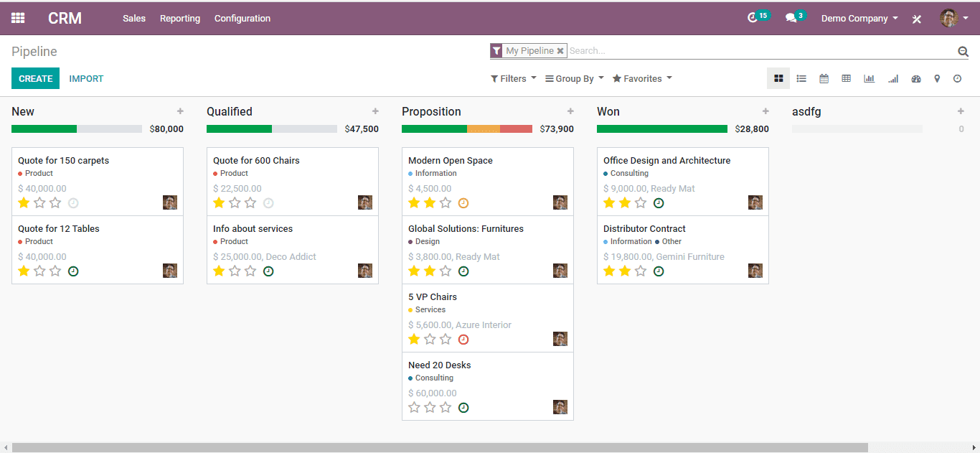
Task: Switch to Map view
Action: (x=937, y=79)
